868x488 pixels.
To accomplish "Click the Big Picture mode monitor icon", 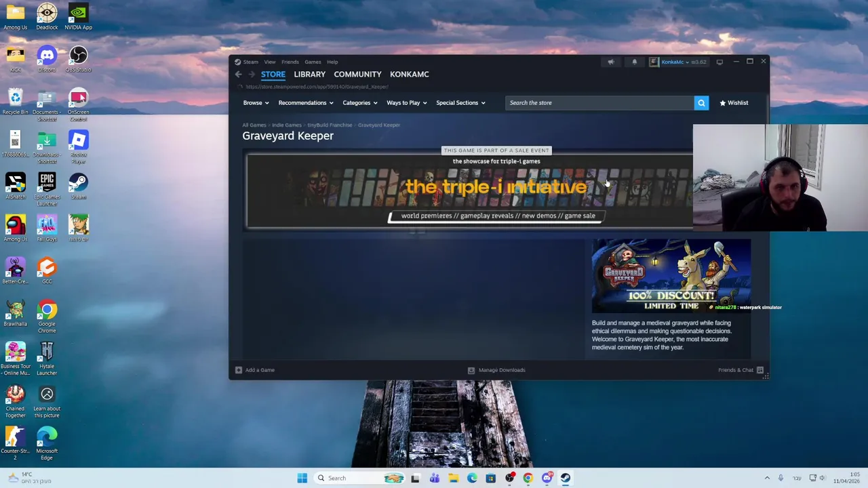I will (719, 62).
